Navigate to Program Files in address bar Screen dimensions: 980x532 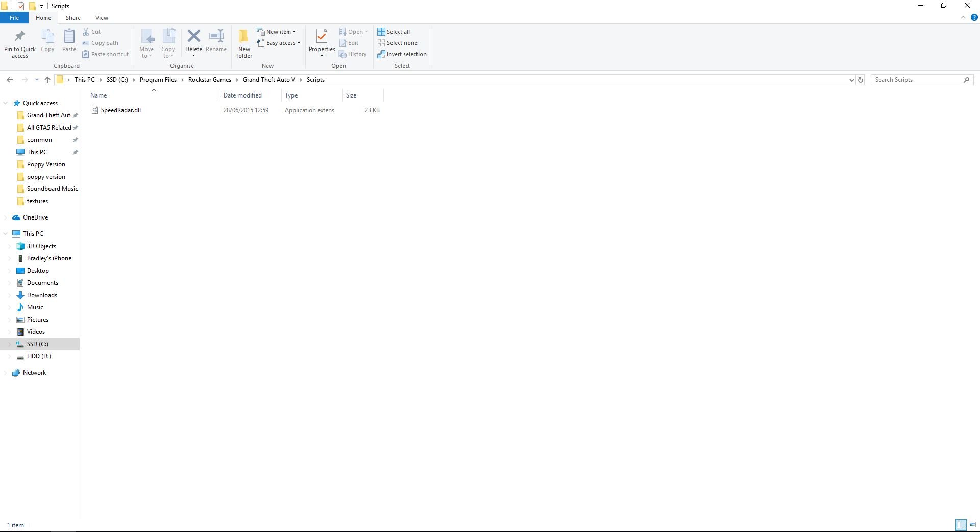click(158, 80)
